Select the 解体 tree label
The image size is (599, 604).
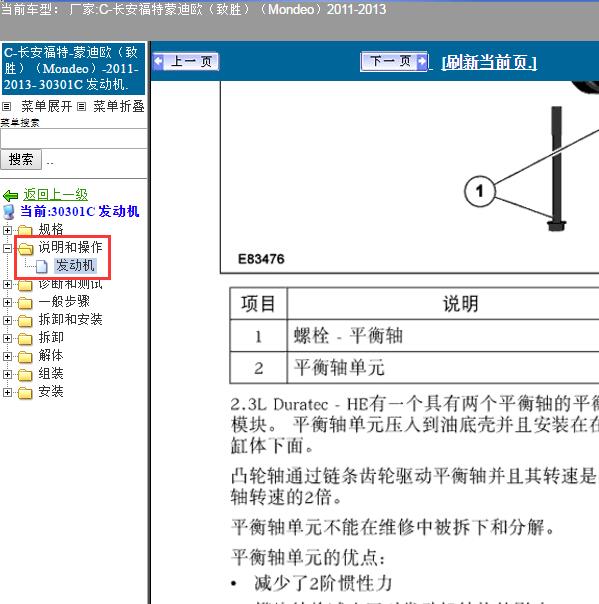pos(51,356)
